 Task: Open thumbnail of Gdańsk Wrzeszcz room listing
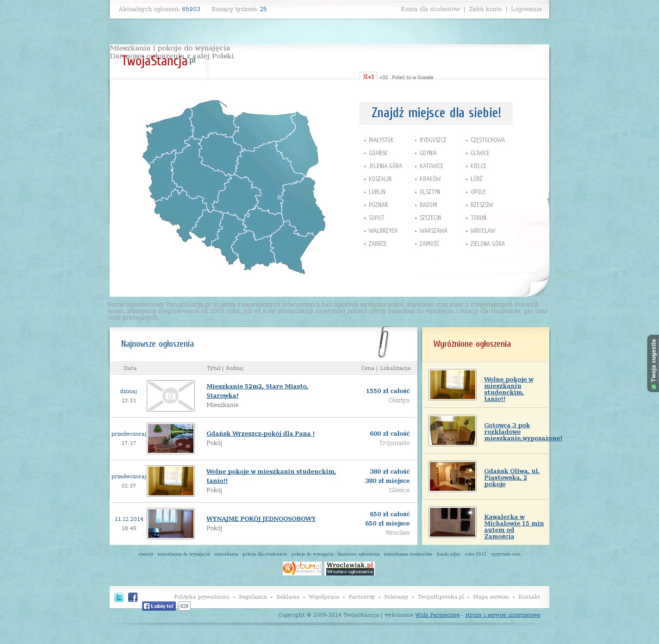pyautogui.click(x=171, y=438)
